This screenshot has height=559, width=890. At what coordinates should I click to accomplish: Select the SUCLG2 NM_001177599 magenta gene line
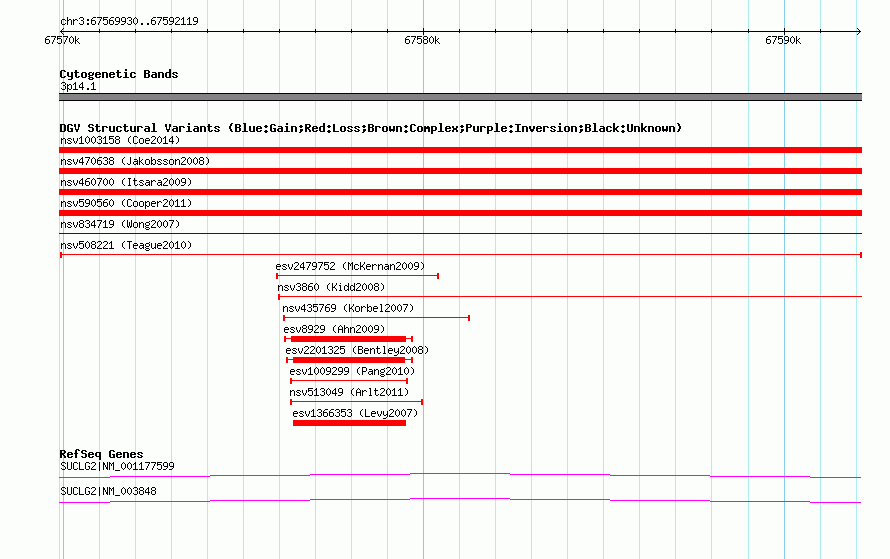tap(460, 476)
